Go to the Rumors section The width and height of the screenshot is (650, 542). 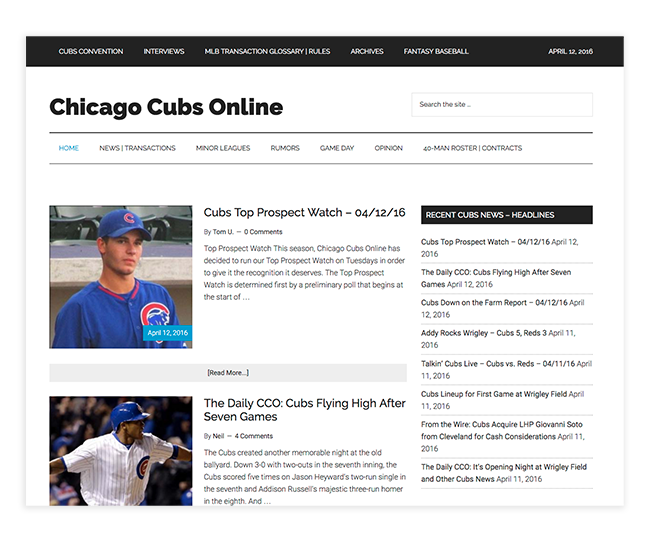point(285,148)
